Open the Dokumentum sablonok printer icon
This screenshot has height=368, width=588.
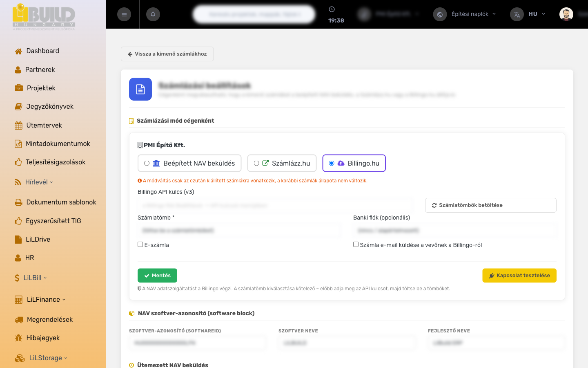click(18, 202)
